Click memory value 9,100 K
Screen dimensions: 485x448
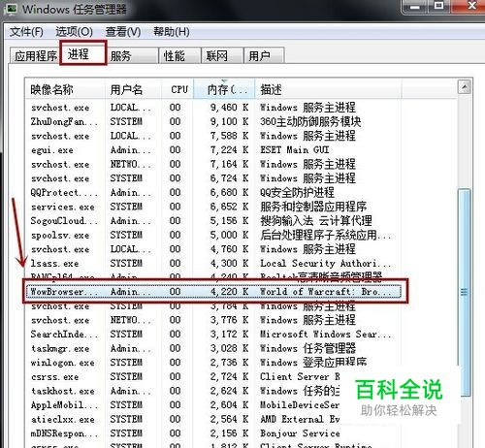(x=229, y=121)
